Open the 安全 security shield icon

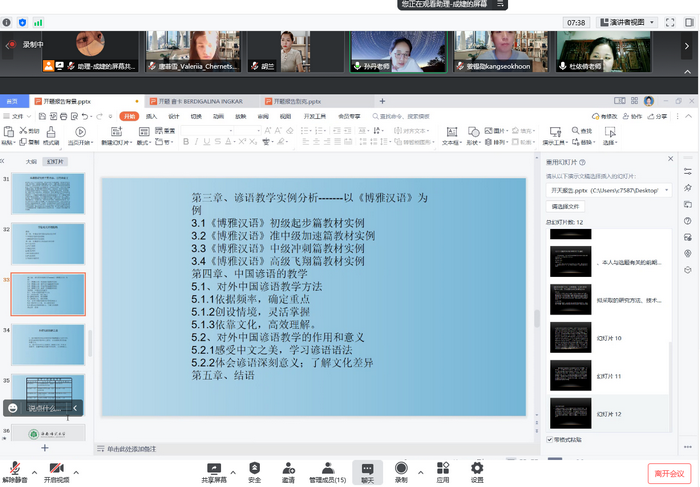click(254, 468)
